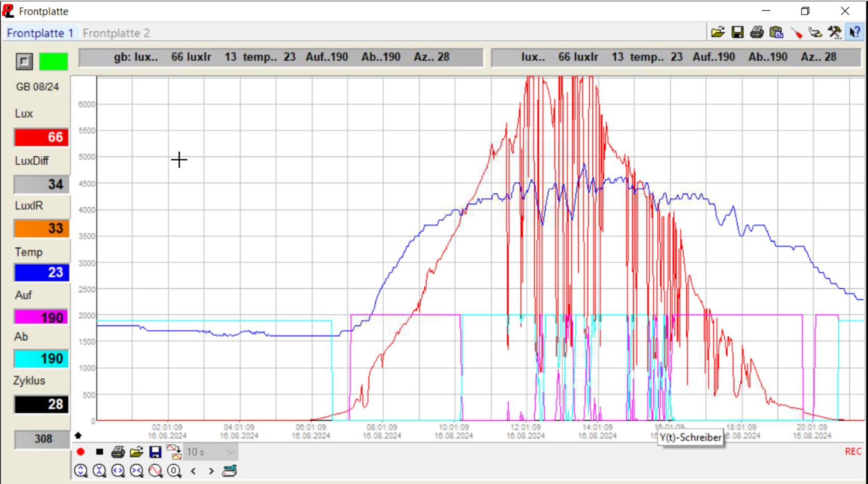
Task: Open the hardware connection cable icon
Action: click(x=816, y=32)
